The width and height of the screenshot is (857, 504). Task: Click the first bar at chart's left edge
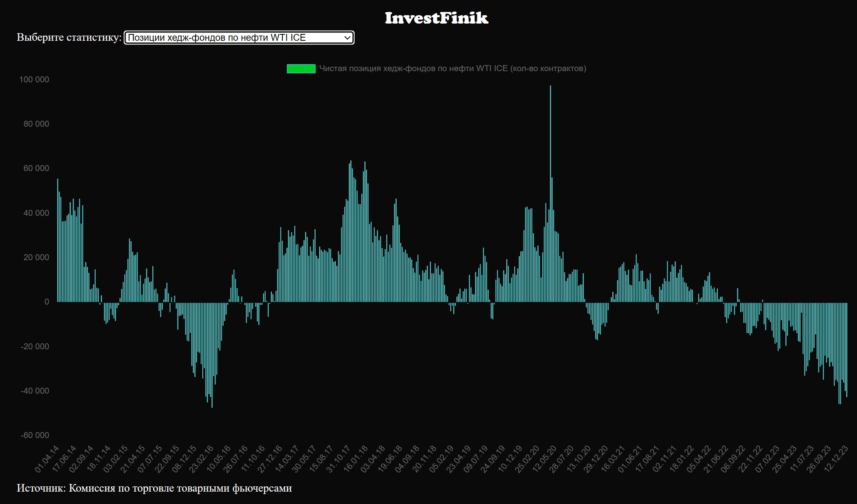tap(58, 240)
